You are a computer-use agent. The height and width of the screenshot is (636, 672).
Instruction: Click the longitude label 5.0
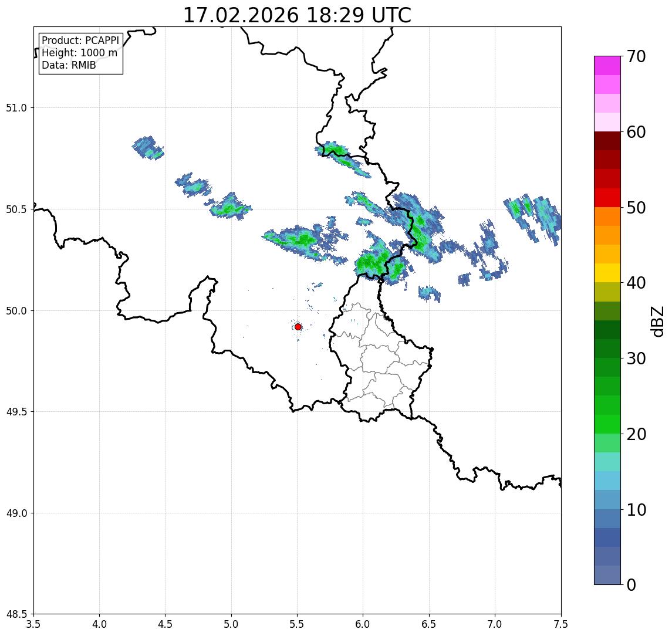[x=231, y=624]
